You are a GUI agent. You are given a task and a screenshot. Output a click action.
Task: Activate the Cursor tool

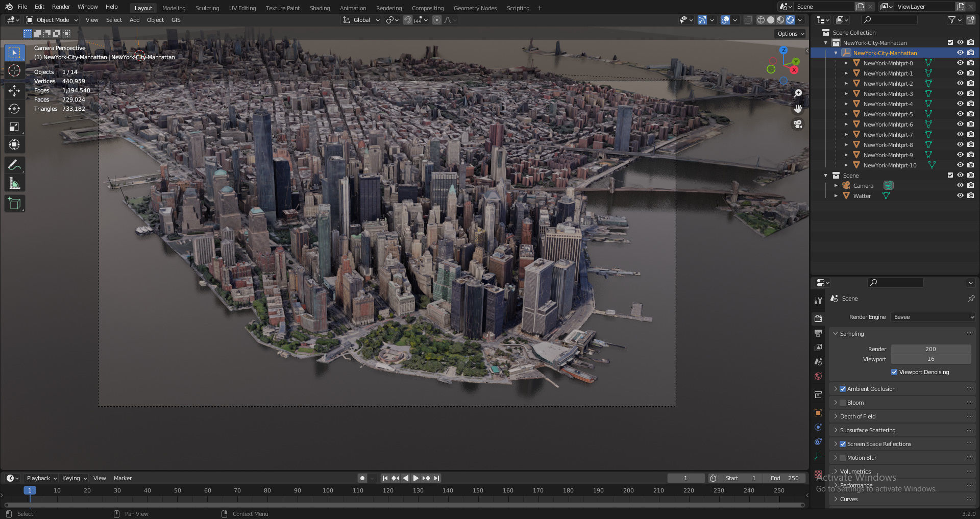pos(14,71)
